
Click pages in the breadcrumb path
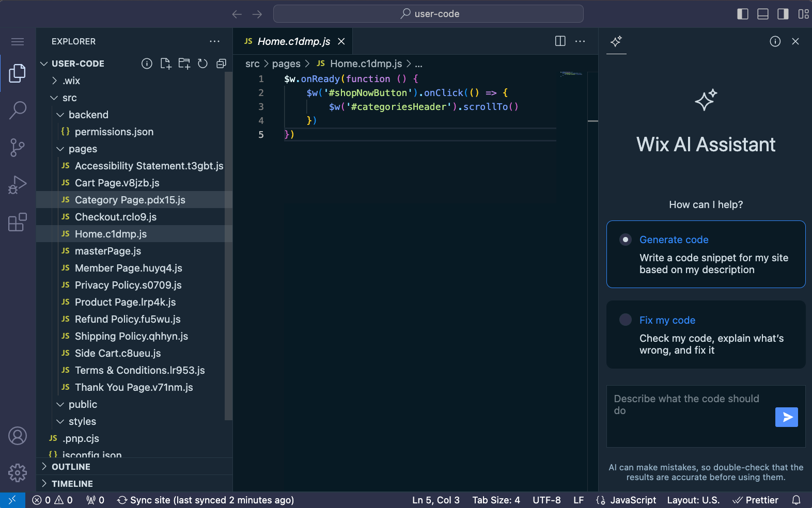point(286,63)
